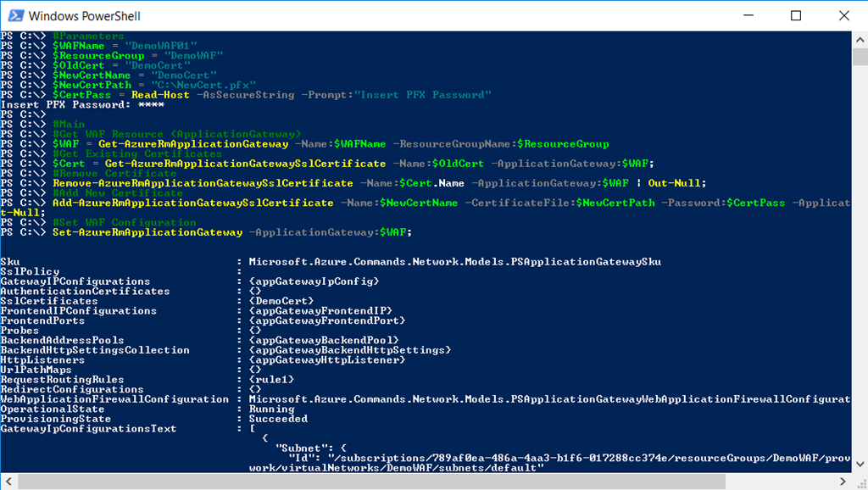
Task: Click the '$ResourceGroup' assignment variable
Action: point(98,56)
